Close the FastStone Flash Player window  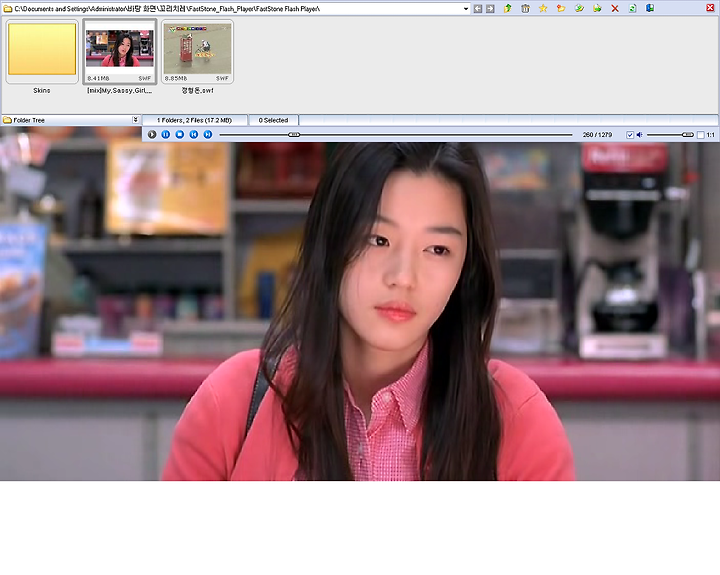(x=710, y=8)
